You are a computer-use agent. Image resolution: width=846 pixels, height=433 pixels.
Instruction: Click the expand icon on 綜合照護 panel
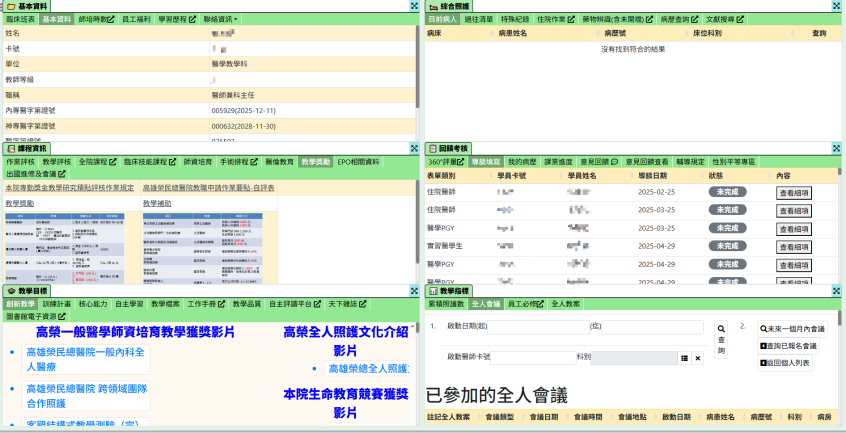tap(838, 6)
